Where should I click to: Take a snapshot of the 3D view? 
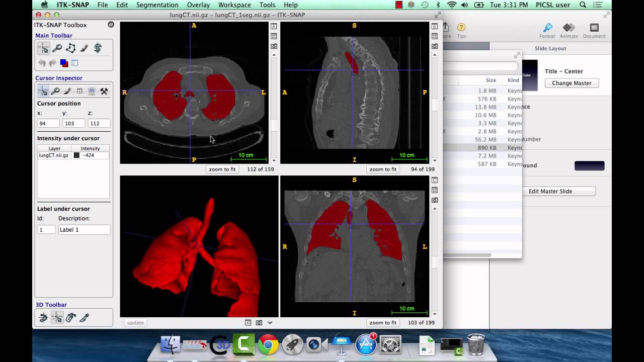[259, 323]
